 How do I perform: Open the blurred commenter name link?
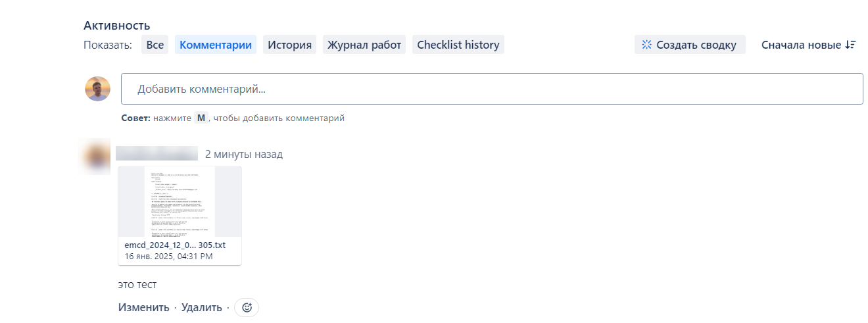[157, 154]
